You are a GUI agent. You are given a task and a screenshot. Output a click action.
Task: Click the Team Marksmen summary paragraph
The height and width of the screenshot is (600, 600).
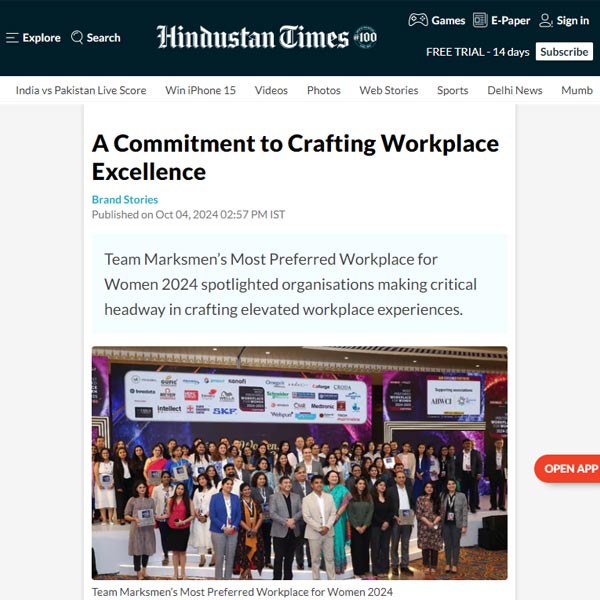point(290,284)
